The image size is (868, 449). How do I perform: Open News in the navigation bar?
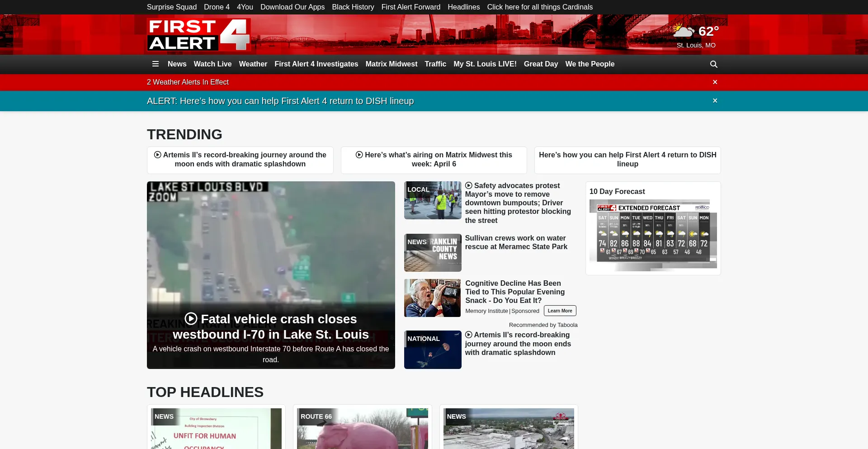[x=177, y=64]
